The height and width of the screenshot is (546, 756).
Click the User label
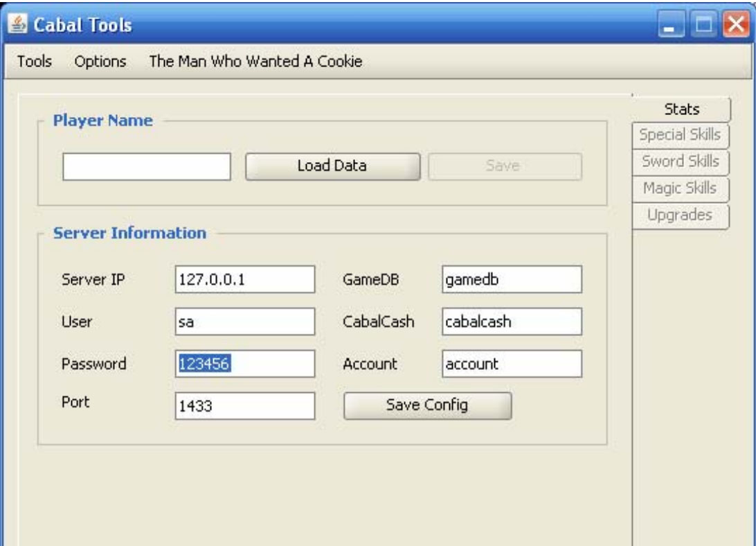(77, 322)
